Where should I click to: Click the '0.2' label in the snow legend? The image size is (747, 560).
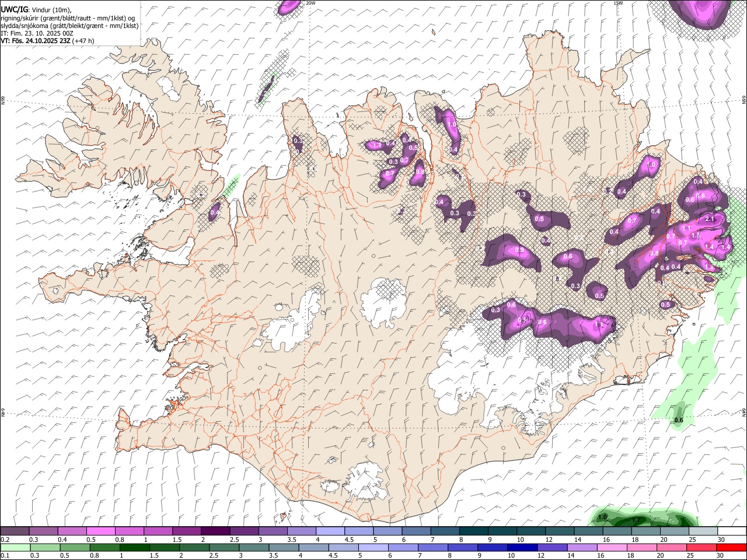click(5, 540)
